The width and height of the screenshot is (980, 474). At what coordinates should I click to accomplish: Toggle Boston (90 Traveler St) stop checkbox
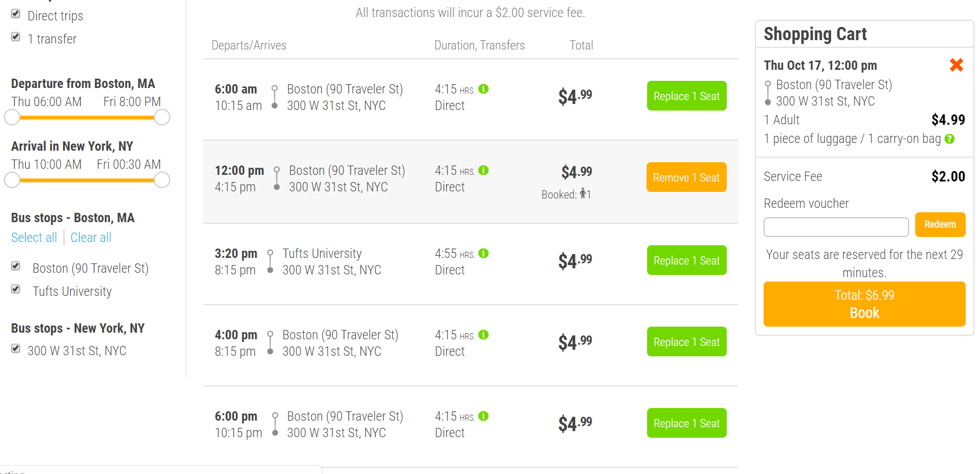[x=16, y=266]
